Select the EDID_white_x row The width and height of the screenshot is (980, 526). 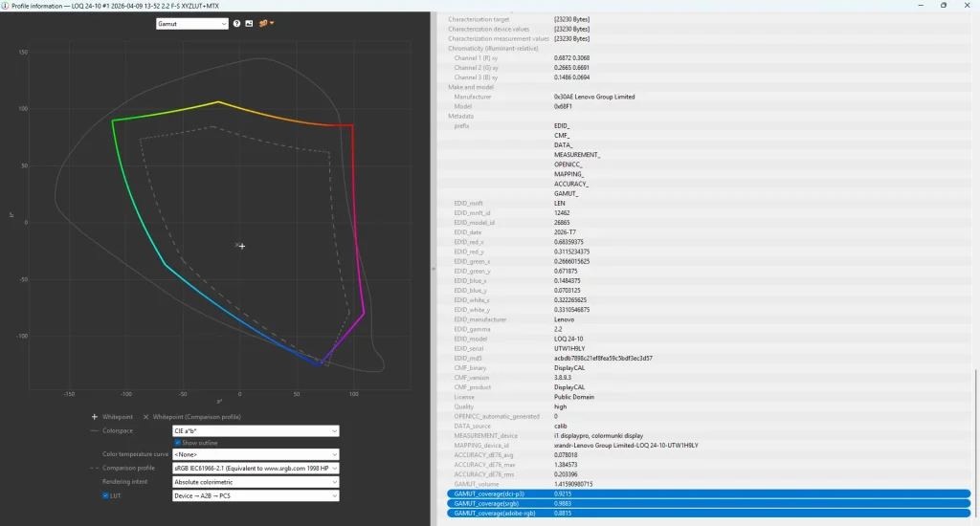pyautogui.click(x=709, y=300)
